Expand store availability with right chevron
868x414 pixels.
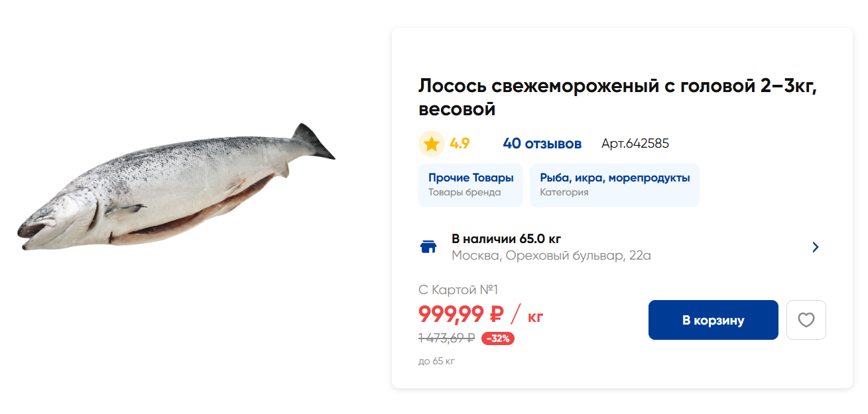coord(816,247)
